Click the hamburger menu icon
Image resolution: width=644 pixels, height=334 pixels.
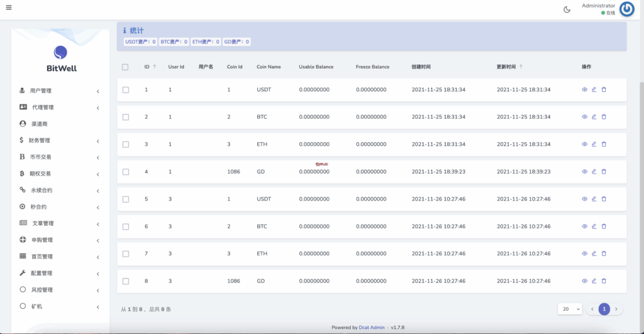coord(8,8)
